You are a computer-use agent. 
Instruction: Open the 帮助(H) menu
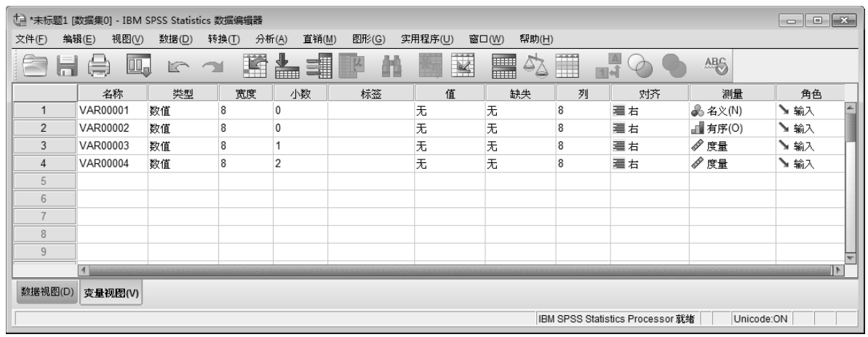pos(536,39)
